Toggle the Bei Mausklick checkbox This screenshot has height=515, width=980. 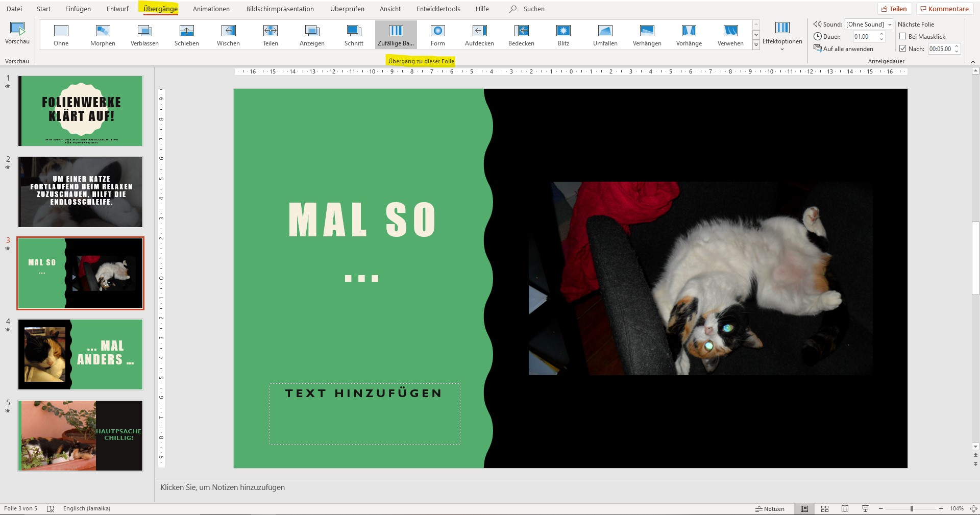click(x=902, y=36)
